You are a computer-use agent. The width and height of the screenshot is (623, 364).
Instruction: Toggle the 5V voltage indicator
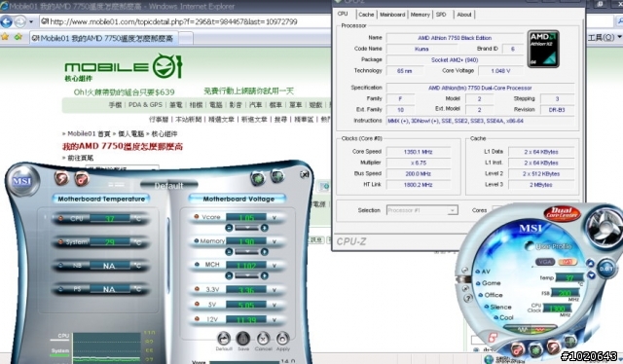click(x=197, y=304)
